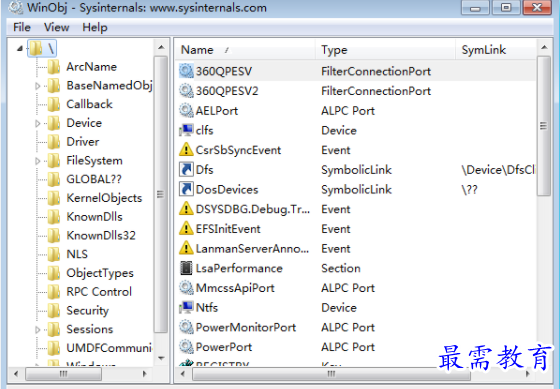The height and width of the screenshot is (389, 560).
Task: Click the UMDFCommuni folder icon
Action: (x=54, y=348)
